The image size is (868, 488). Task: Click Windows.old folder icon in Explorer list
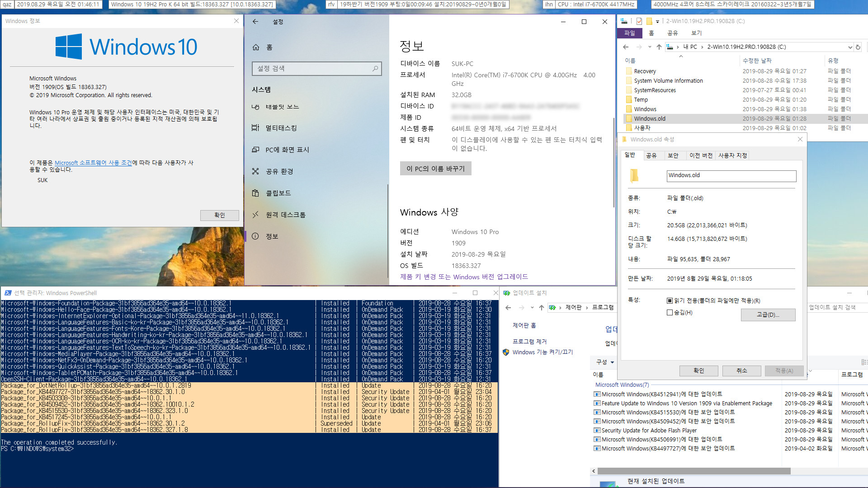(x=629, y=119)
